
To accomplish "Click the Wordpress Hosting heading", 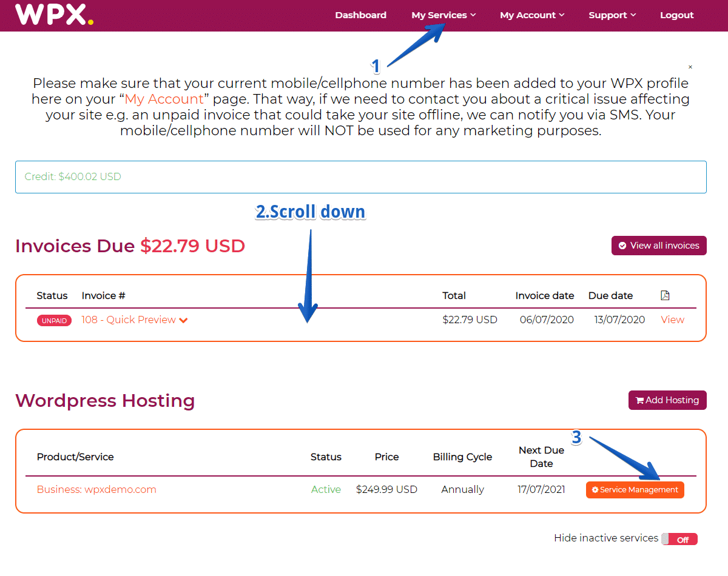I will pos(105,401).
